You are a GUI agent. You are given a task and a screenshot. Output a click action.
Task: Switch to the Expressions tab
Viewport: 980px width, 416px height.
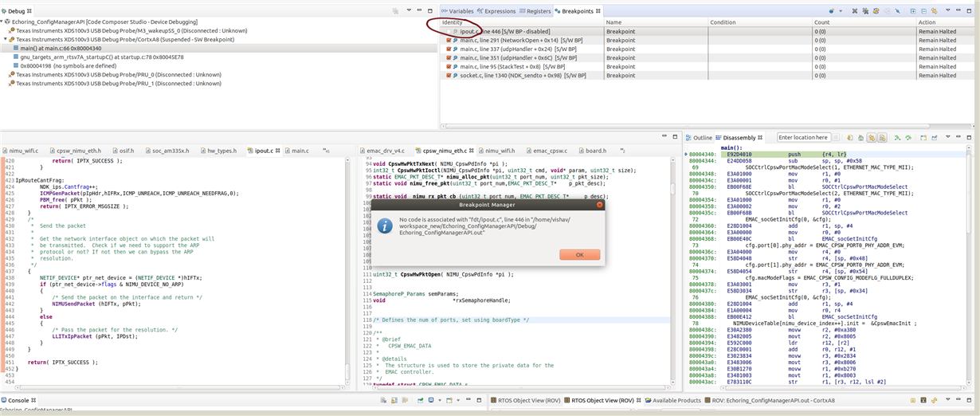tap(496, 11)
